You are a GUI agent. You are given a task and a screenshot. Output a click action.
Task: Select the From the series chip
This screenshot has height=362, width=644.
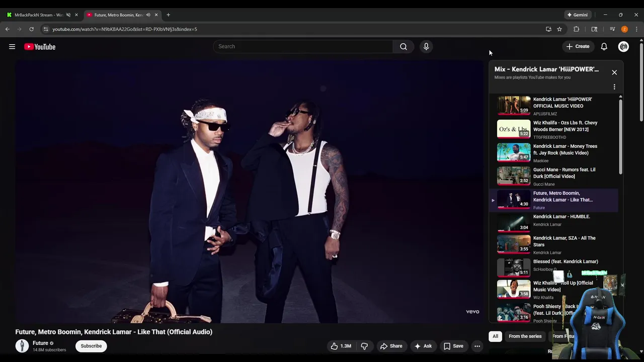(525, 336)
